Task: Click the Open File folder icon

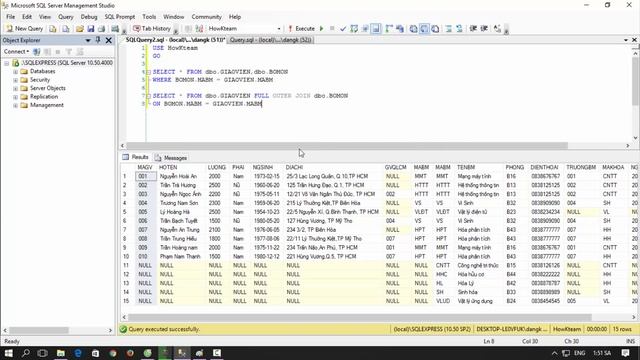Action: (80, 29)
